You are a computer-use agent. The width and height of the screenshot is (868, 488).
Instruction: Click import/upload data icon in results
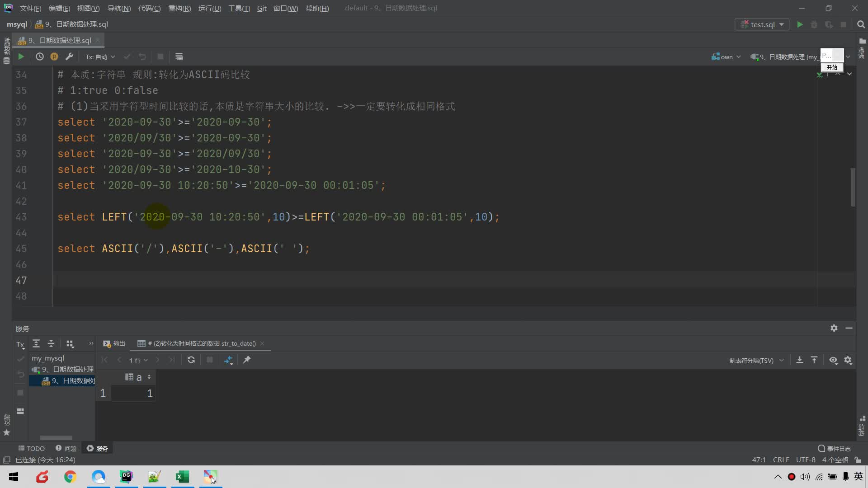click(x=814, y=360)
